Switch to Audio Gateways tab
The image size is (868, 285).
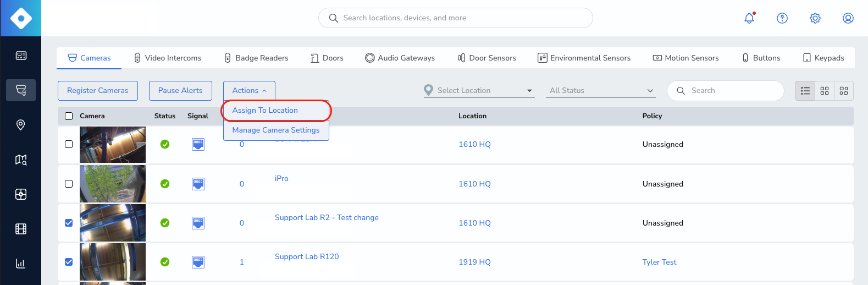(400, 58)
